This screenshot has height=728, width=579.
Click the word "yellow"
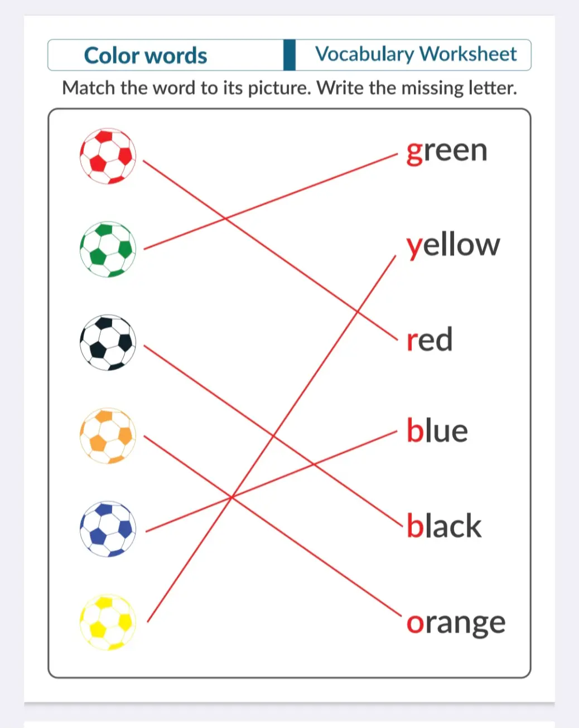click(x=453, y=245)
